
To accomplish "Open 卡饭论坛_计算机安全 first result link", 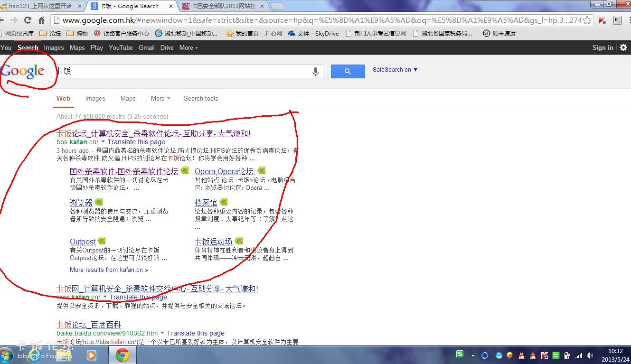I will 153,133.
